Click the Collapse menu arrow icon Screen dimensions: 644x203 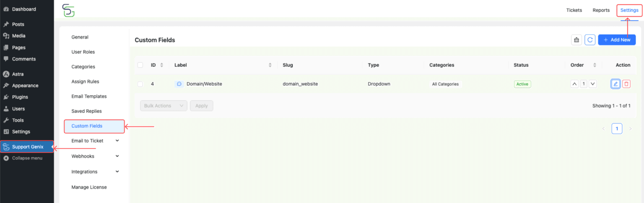tap(6, 158)
